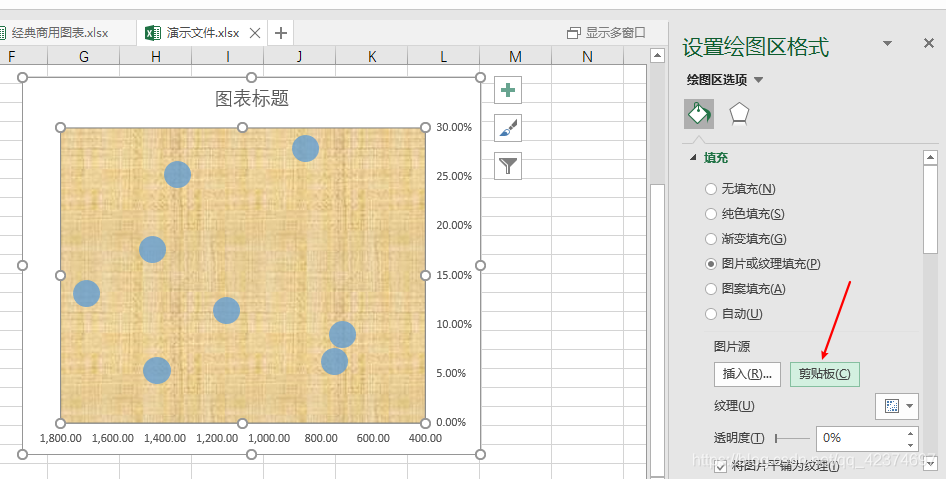Click the 图片源 label
946x479 pixels.
[x=732, y=347]
